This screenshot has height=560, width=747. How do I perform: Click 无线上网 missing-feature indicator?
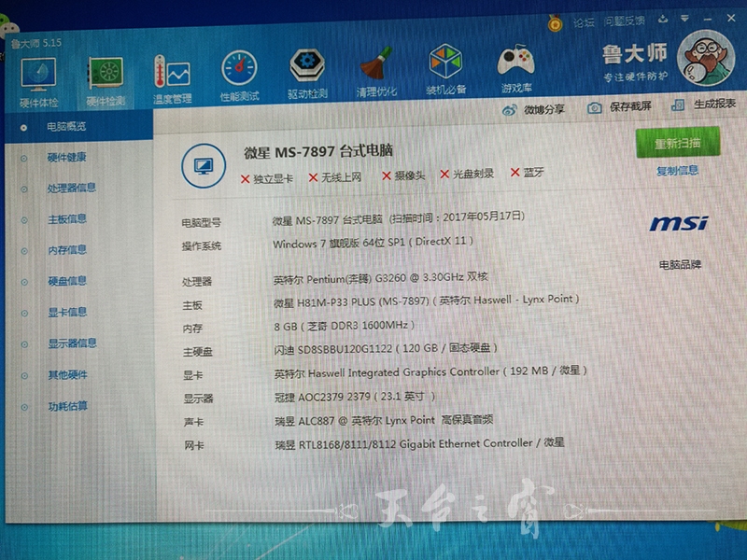335,177
